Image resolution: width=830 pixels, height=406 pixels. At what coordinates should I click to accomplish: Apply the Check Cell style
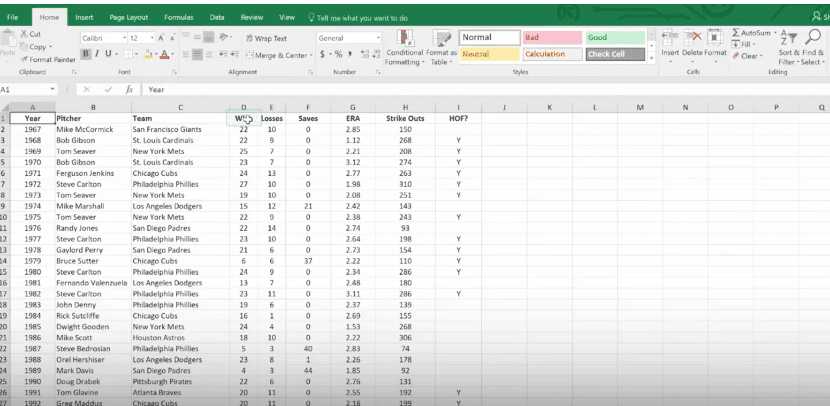tap(619, 54)
